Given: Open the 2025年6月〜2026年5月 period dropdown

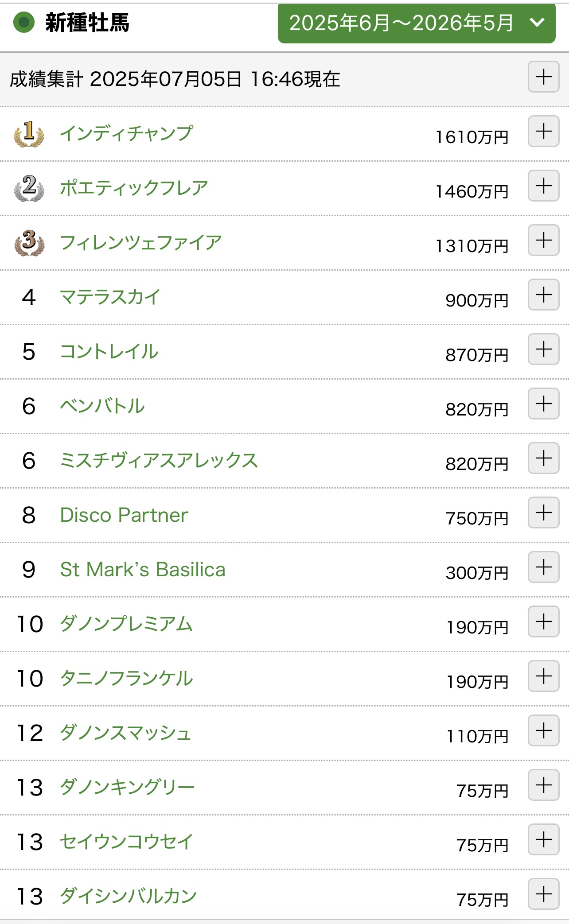Looking at the screenshot, I should (x=417, y=23).
